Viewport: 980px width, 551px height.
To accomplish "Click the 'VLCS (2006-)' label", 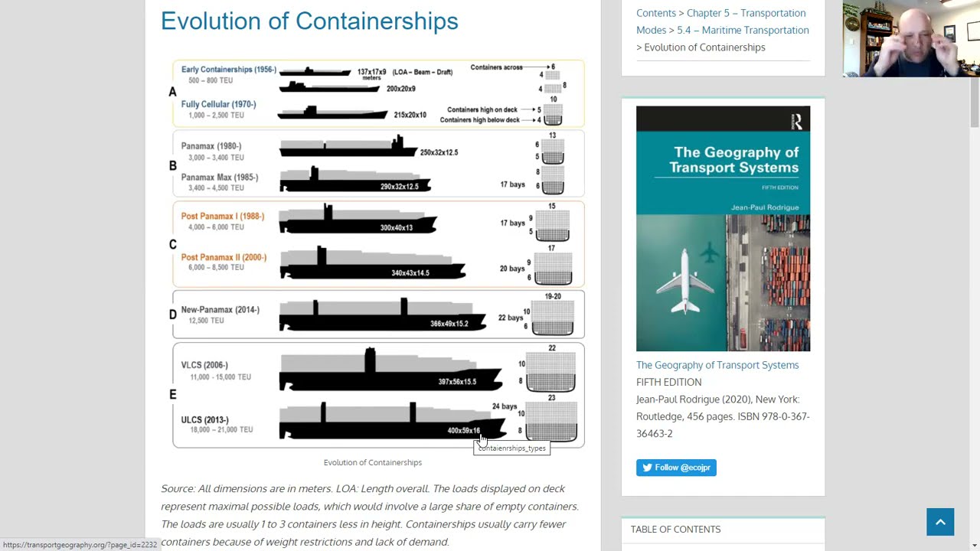I will (x=204, y=366).
